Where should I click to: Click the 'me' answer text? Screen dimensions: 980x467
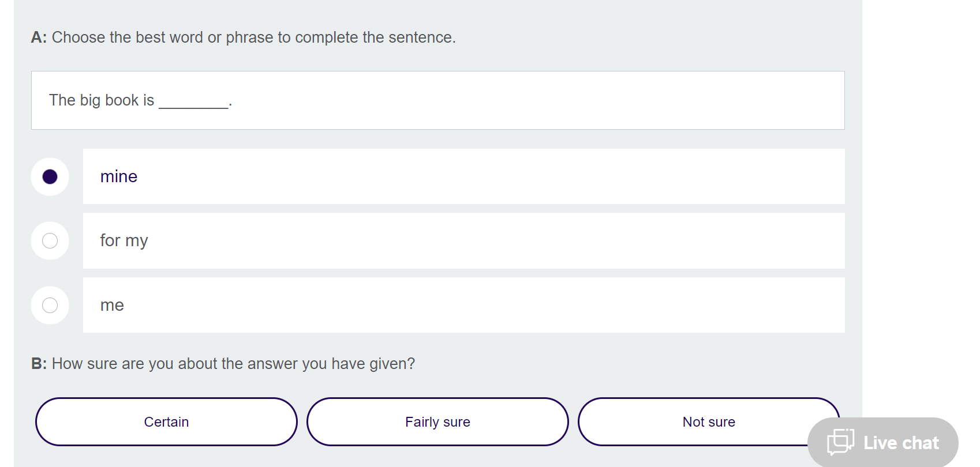[x=112, y=305]
